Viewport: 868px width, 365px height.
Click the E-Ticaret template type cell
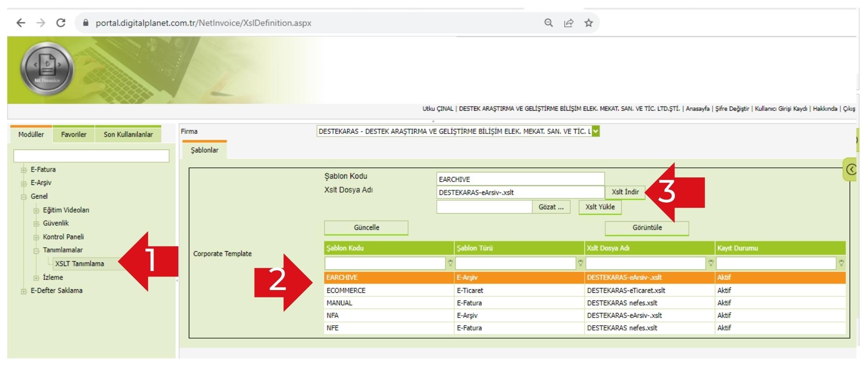tap(519, 290)
